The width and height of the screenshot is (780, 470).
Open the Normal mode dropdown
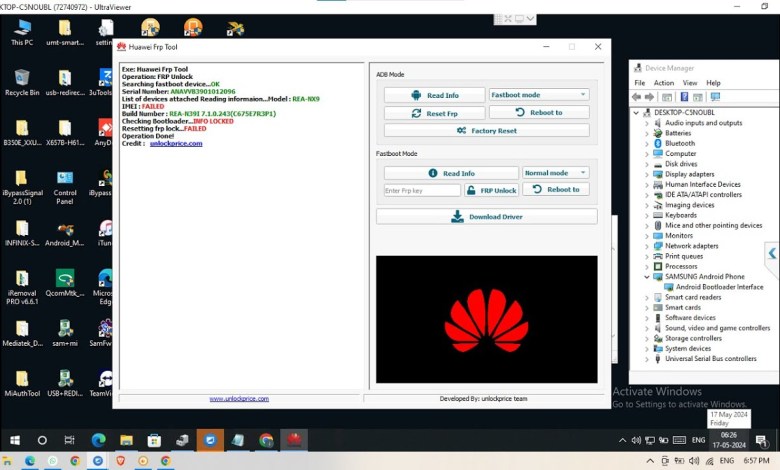pos(555,173)
